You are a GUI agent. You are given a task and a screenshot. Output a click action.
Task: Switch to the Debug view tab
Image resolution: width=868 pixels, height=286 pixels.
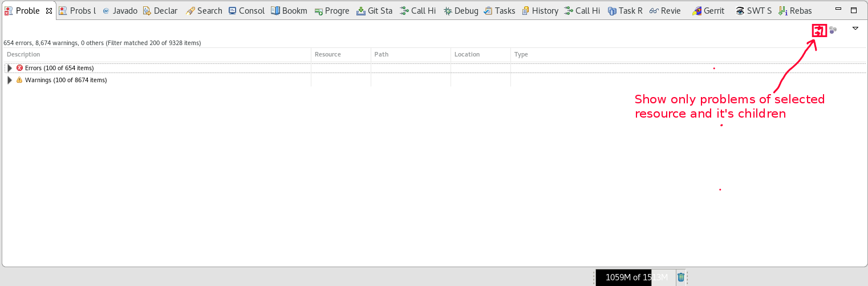(461, 10)
